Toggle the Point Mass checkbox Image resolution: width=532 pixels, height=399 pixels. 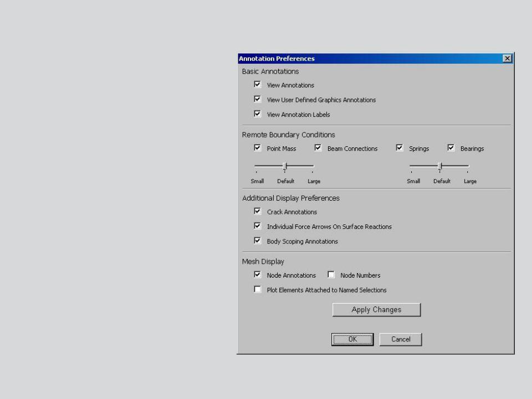pos(258,148)
